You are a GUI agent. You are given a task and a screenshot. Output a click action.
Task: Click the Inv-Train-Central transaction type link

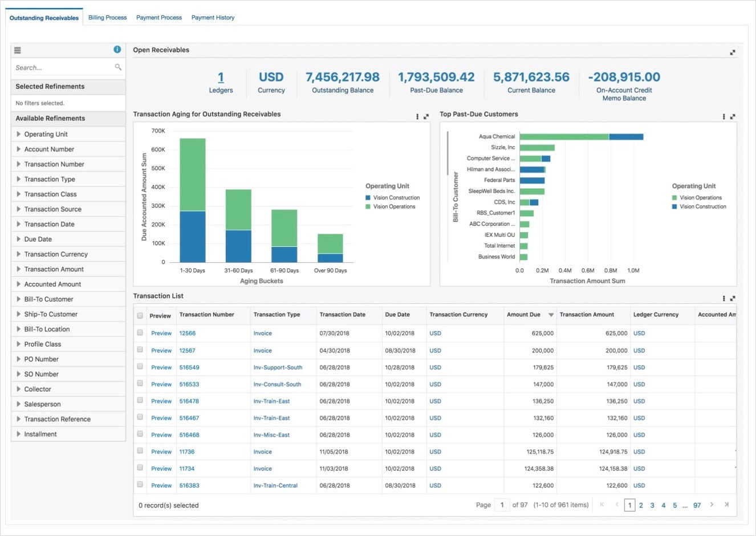tap(275, 486)
